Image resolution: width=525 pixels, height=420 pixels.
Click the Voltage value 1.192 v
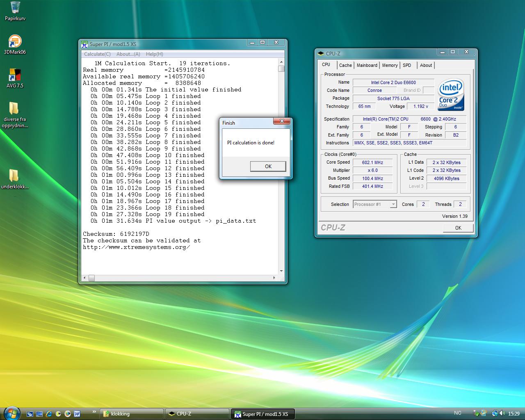(421, 106)
